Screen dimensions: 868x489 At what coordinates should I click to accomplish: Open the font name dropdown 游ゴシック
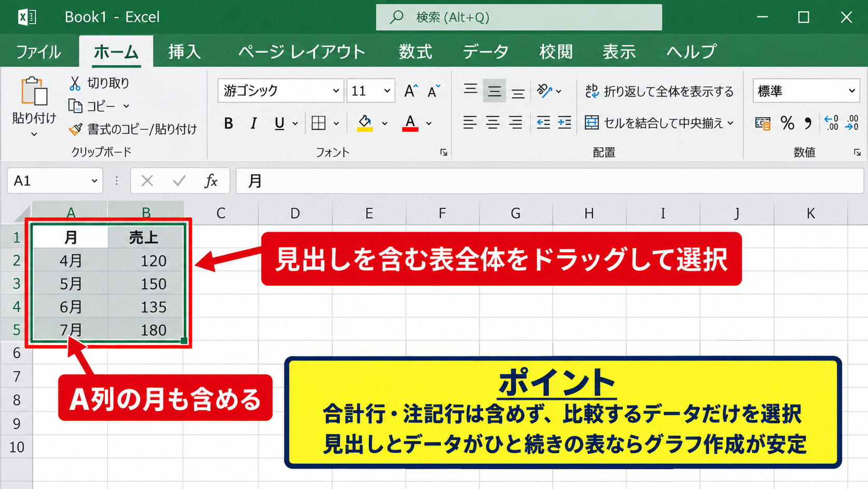coord(336,91)
